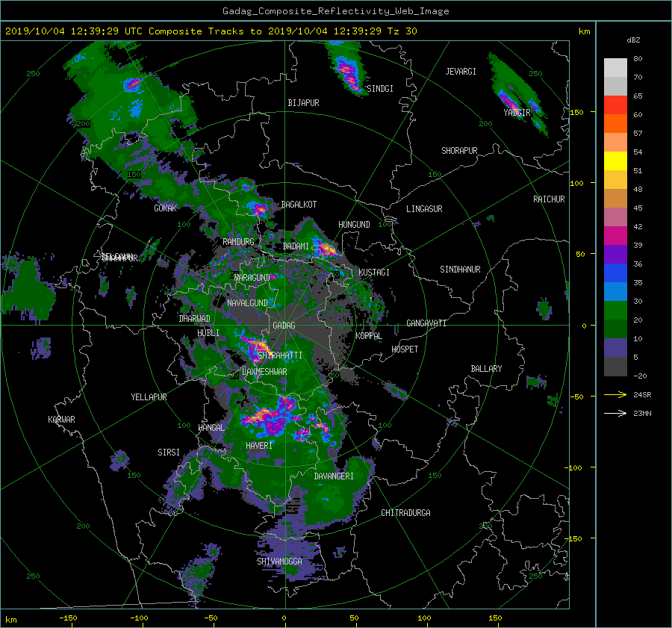This screenshot has width=672, height=628.
Task: Click the HUNGUND city label
Action: point(354,225)
